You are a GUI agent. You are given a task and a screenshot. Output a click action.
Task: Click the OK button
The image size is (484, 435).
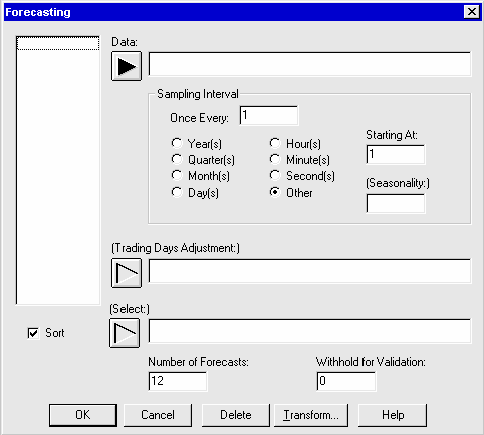pyautogui.click(x=83, y=415)
